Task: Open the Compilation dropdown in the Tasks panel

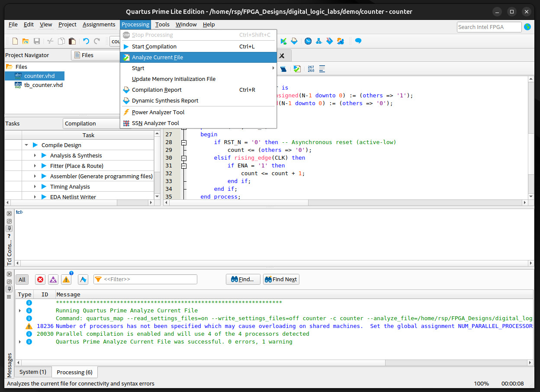Action: 92,124
